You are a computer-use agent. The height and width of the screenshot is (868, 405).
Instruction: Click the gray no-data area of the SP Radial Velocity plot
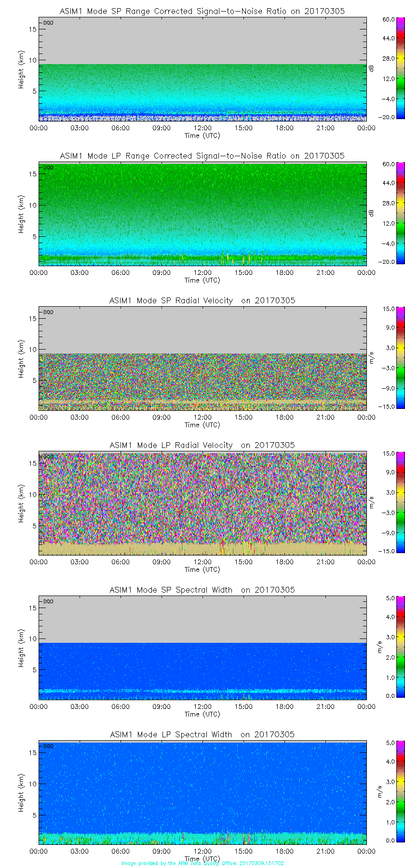(202, 330)
